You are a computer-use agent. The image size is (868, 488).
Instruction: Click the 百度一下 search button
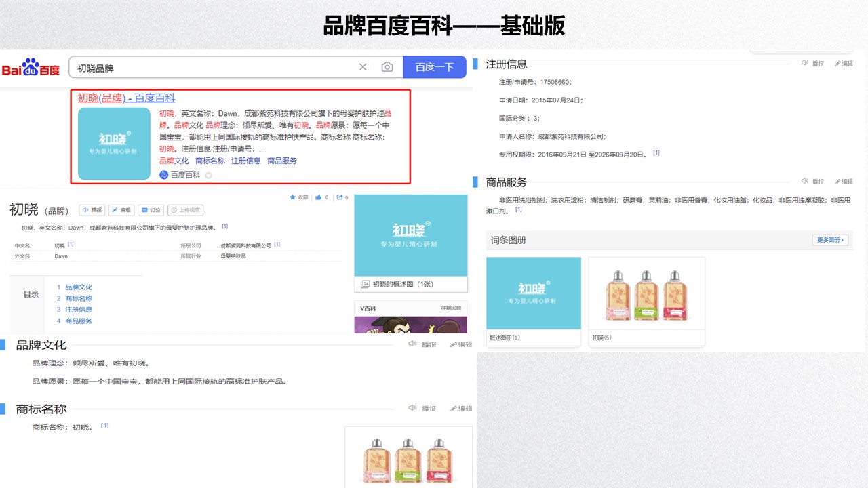point(435,67)
